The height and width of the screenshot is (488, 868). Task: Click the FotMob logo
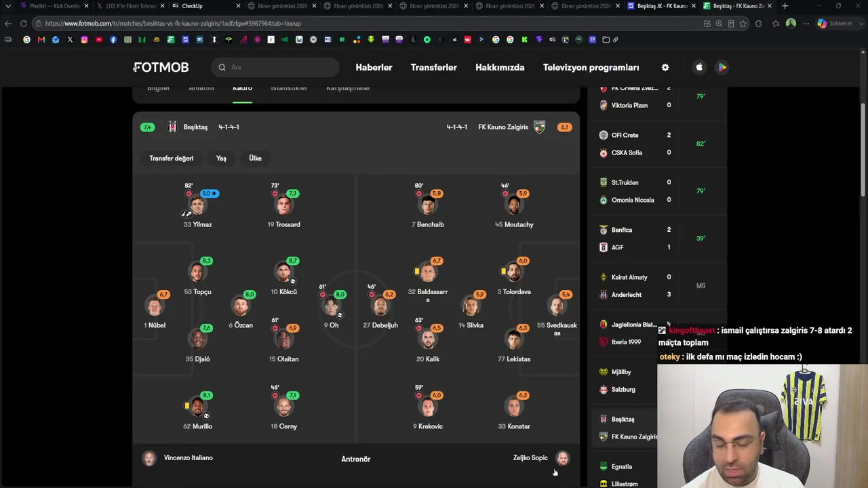[161, 67]
